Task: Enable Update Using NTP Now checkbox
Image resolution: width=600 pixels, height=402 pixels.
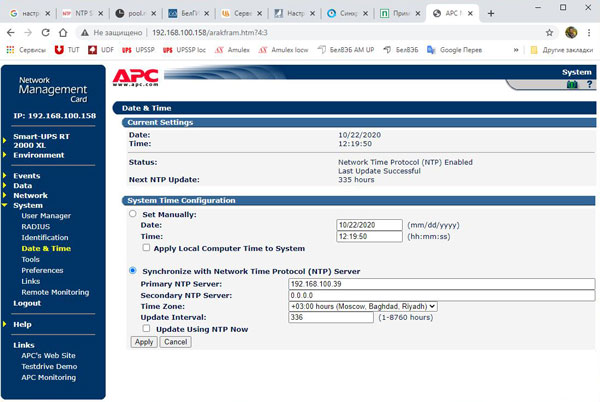Action: [147, 327]
